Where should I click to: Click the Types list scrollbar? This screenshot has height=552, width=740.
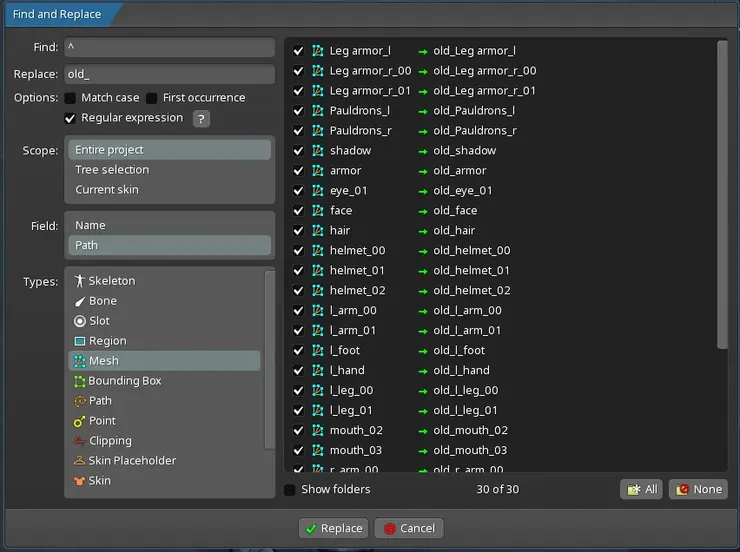coord(269,360)
